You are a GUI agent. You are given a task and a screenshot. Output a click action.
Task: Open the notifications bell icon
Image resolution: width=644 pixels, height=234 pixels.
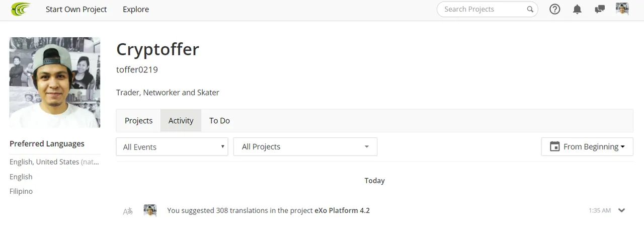click(577, 9)
